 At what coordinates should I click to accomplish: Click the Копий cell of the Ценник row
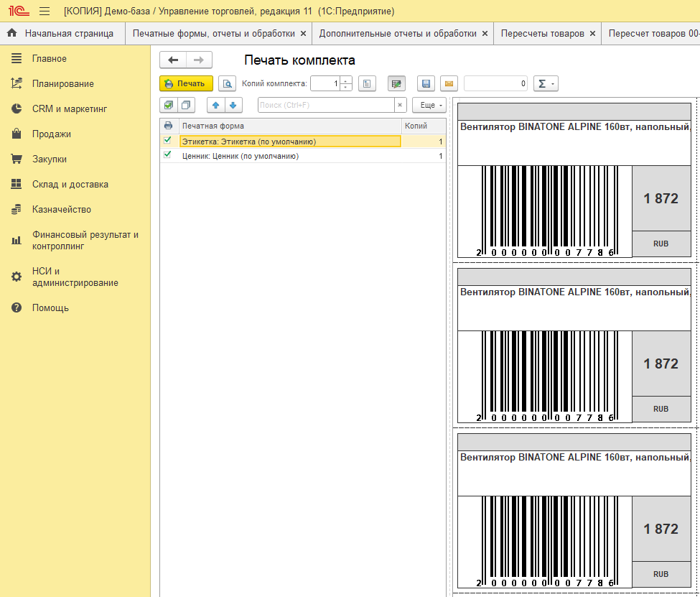pos(424,156)
